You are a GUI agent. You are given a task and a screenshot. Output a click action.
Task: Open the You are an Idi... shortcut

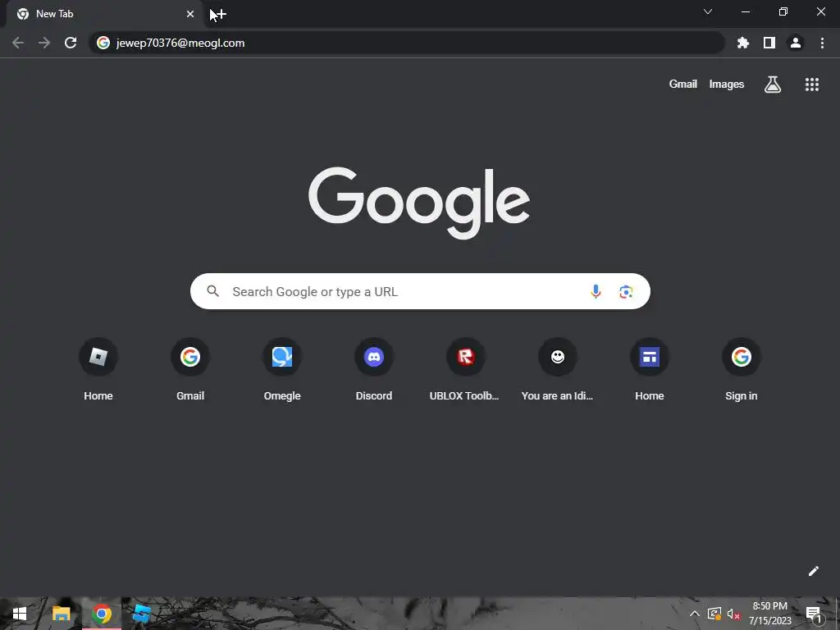tap(558, 370)
